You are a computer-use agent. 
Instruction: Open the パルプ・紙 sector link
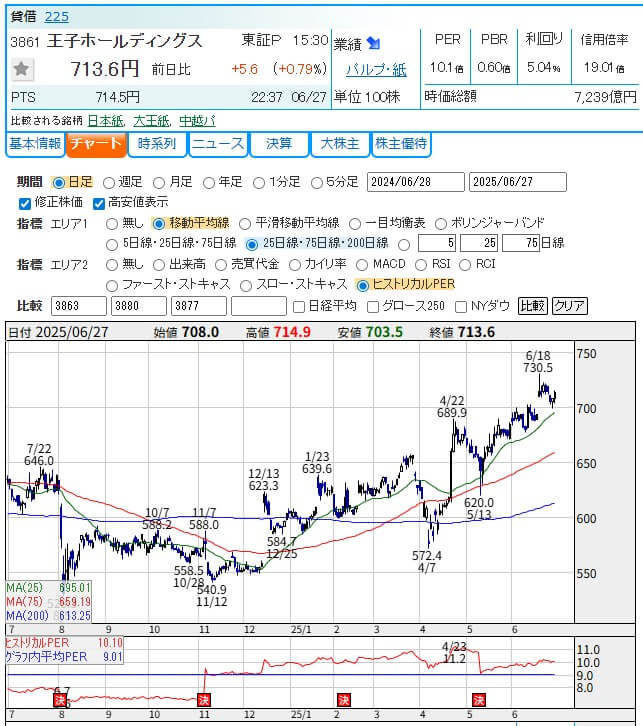click(x=376, y=70)
